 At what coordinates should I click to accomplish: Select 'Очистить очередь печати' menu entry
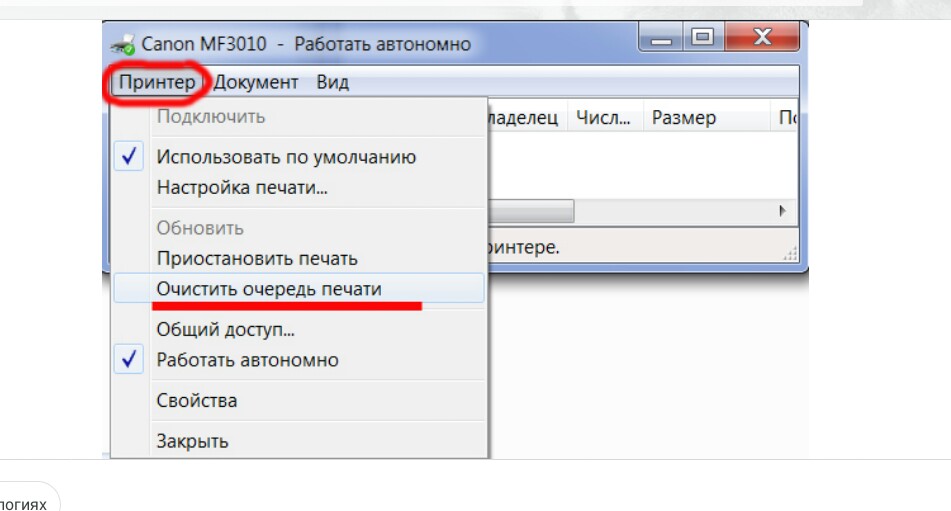pos(269,289)
